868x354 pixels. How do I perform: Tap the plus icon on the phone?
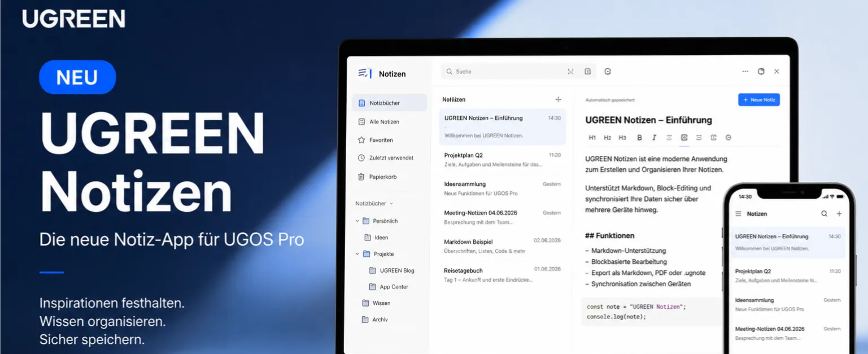tap(839, 214)
